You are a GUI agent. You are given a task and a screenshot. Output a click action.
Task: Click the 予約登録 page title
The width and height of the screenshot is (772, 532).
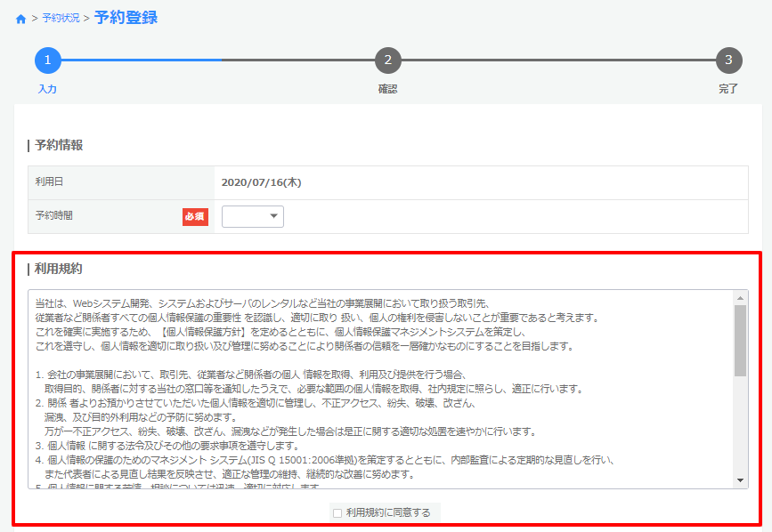126,18
